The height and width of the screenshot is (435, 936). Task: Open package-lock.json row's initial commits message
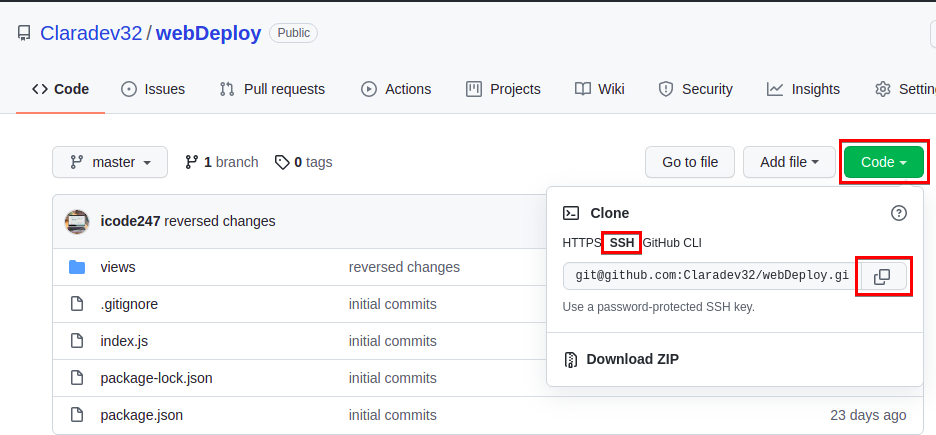pyautogui.click(x=393, y=378)
